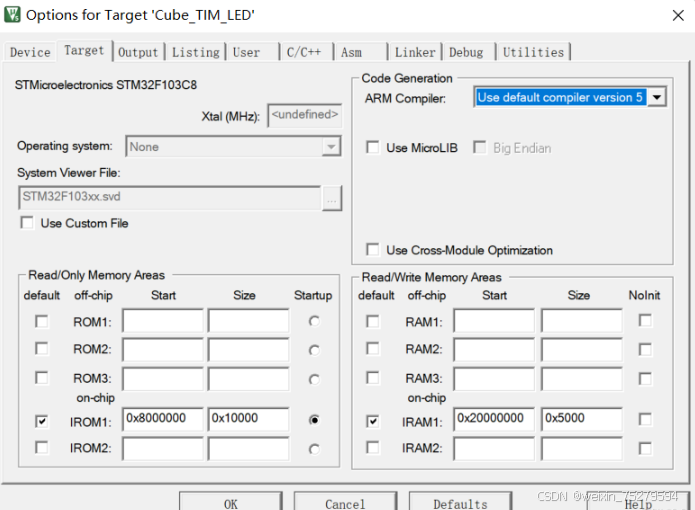
Task: Select ROM2 Startup radio button
Action: point(314,350)
